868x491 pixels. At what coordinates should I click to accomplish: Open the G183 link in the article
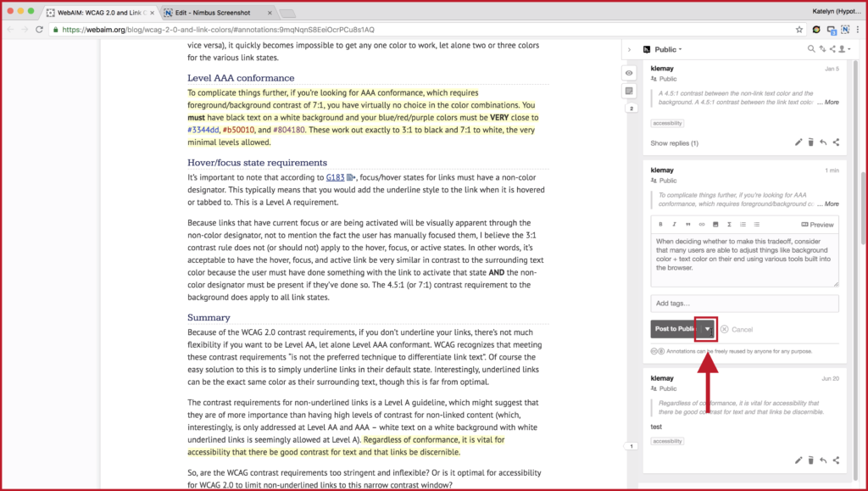tap(335, 178)
